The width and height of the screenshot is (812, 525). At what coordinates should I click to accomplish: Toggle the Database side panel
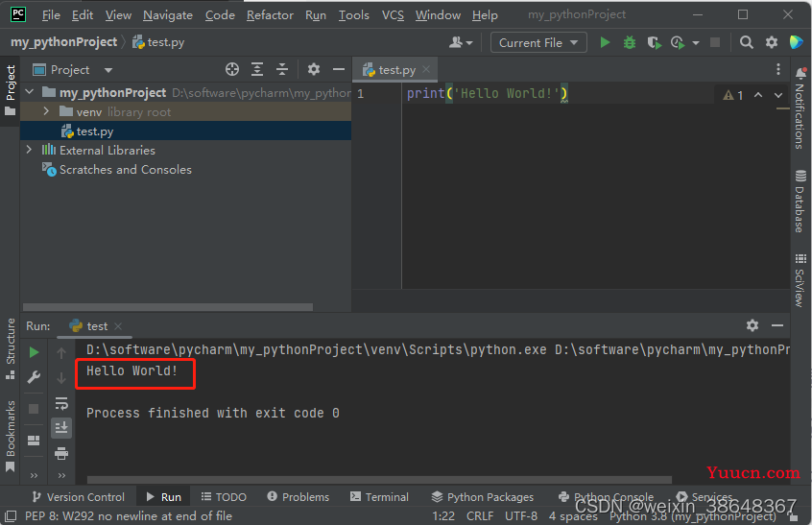tap(800, 201)
